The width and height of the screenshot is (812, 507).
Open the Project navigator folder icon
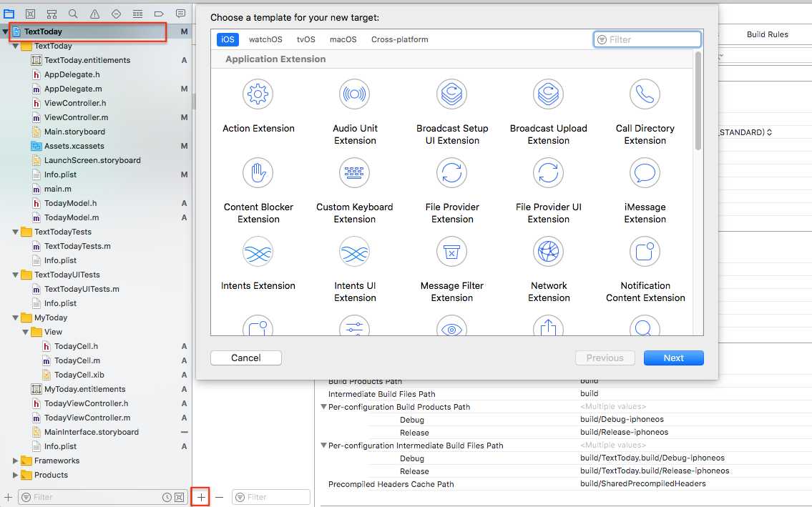click(x=9, y=14)
